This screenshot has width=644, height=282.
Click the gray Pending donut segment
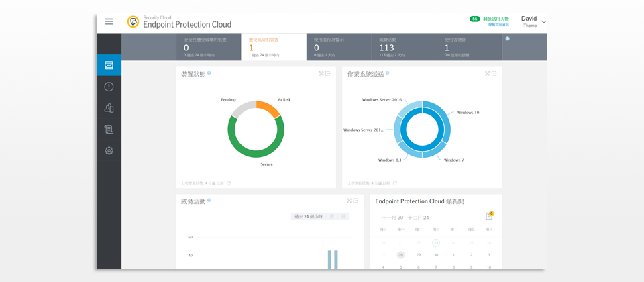tap(242, 109)
